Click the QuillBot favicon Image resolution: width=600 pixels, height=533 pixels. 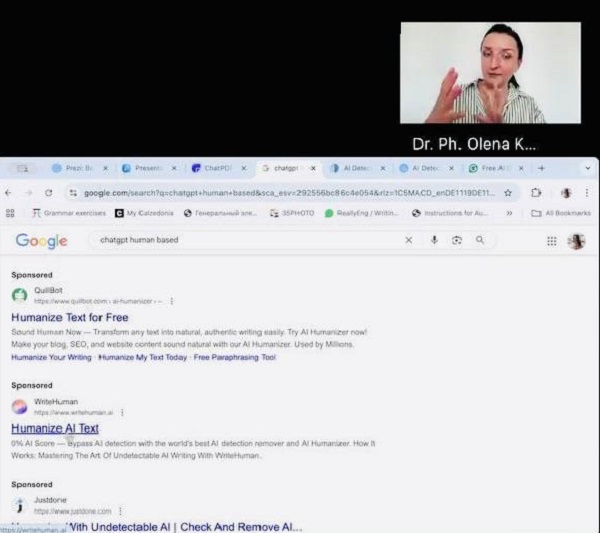point(19,295)
